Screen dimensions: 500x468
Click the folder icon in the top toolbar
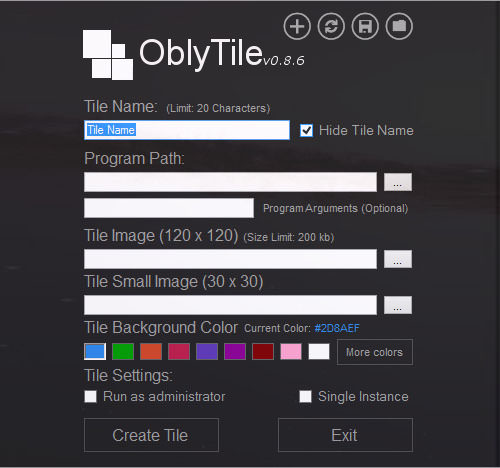pyautogui.click(x=399, y=26)
